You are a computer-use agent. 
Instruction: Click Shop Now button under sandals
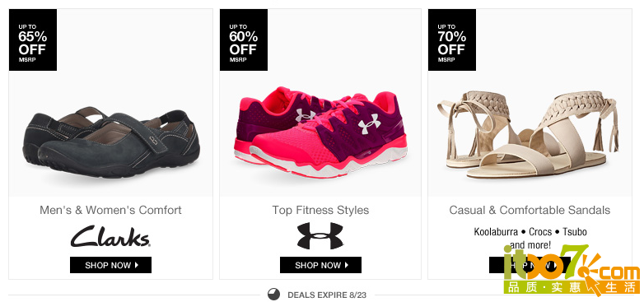point(530,265)
